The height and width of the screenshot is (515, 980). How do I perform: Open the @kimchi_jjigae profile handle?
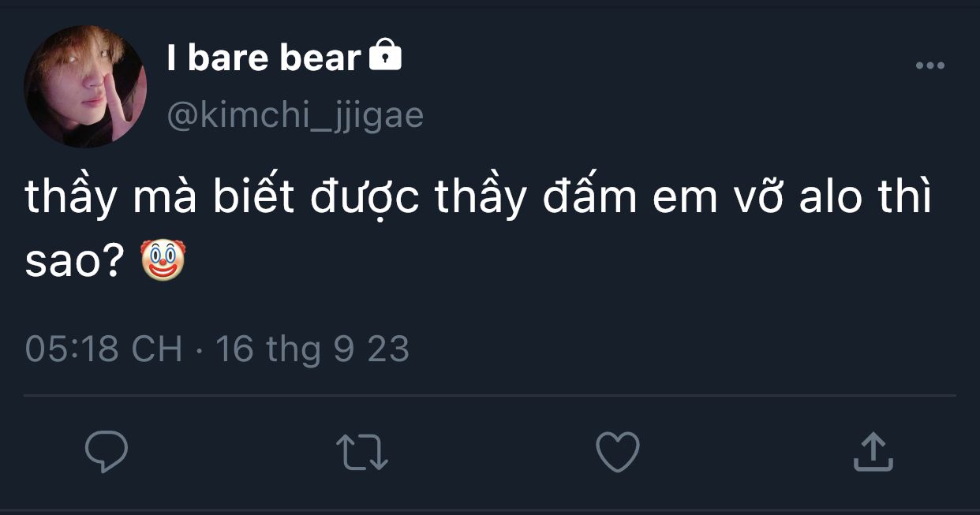pos(295,115)
